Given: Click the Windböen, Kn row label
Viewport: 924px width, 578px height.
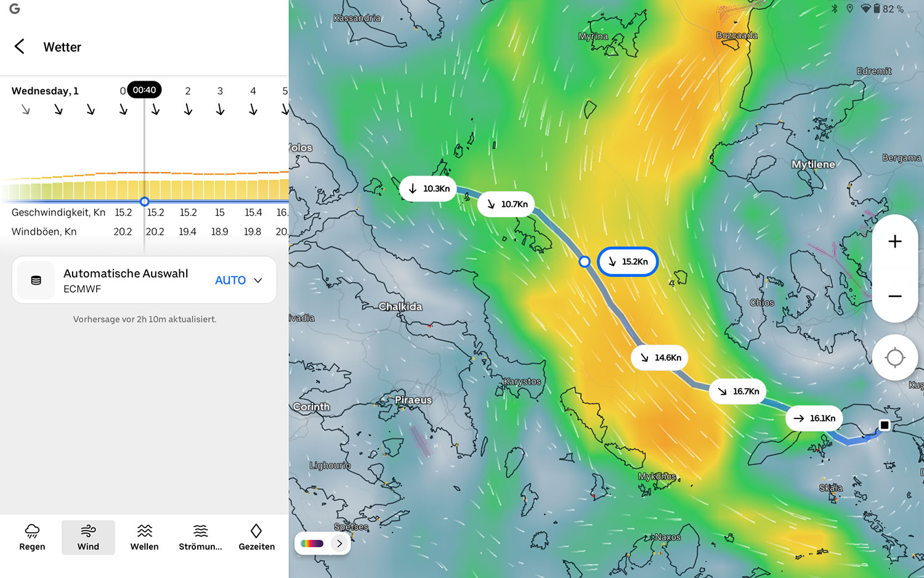Looking at the screenshot, I should (44, 232).
